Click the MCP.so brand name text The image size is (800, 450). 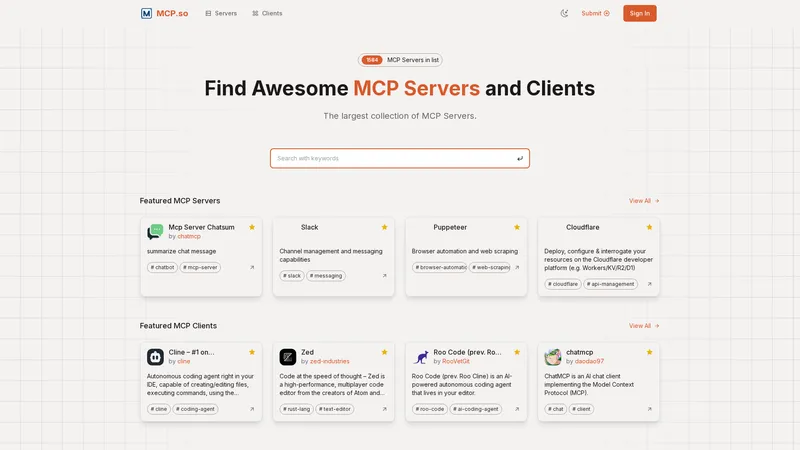[172, 13]
